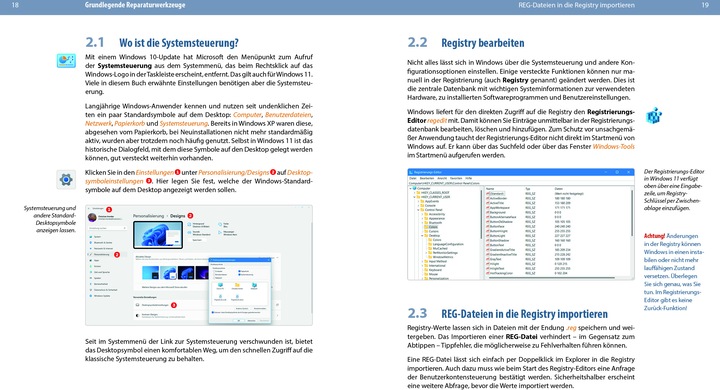Click the red Achtung! warning word in the margin

coord(654,236)
